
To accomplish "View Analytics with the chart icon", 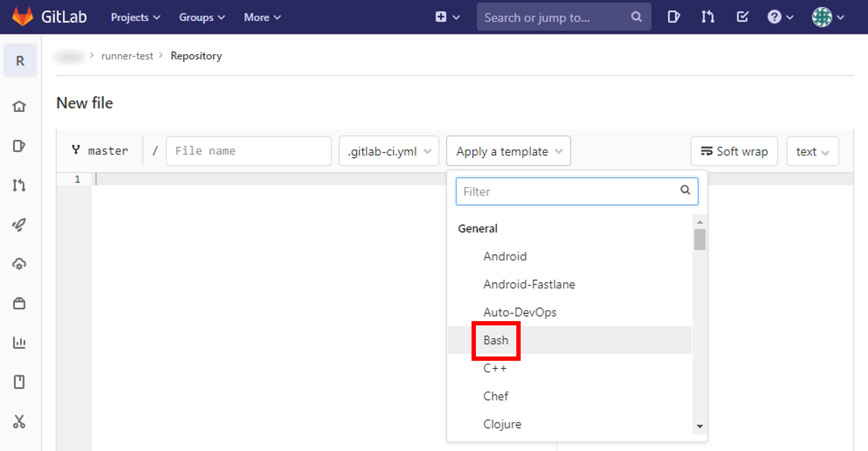I will [x=19, y=342].
